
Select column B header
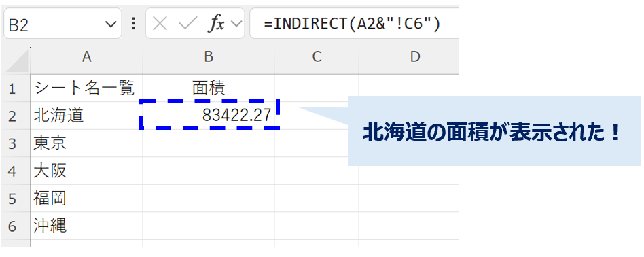point(209,57)
